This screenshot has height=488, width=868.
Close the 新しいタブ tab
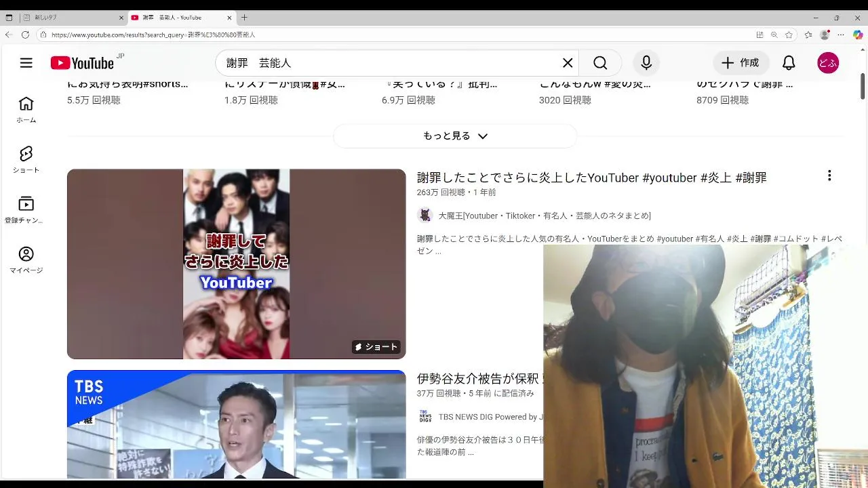[x=121, y=18]
